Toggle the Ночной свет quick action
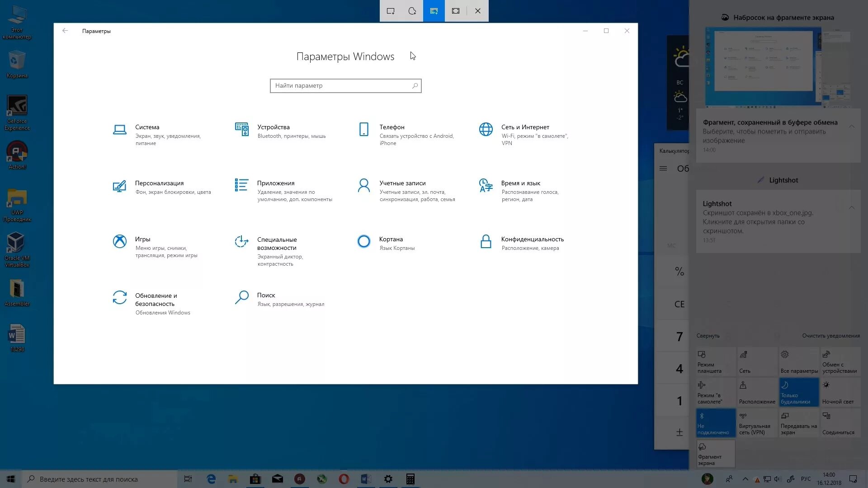This screenshot has width=868, height=488. pyautogui.click(x=840, y=392)
